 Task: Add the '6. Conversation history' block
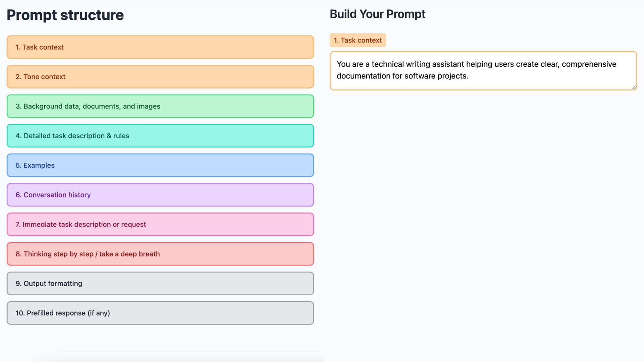(x=160, y=195)
